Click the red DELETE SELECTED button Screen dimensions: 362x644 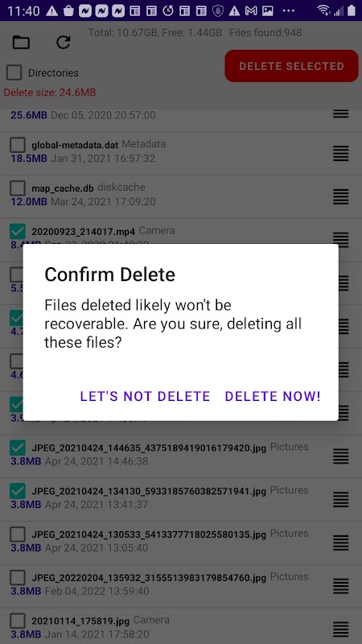pyautogui.click(x=291, y=66)
